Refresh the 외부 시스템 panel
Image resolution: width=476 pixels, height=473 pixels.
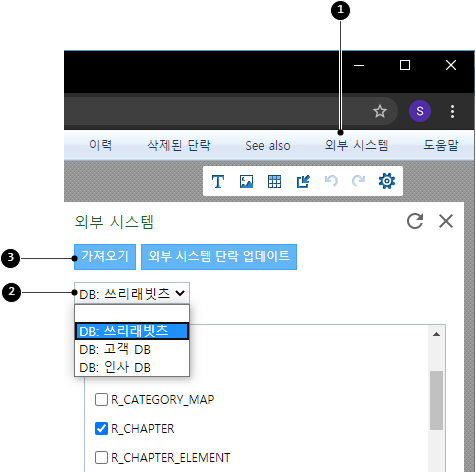pyautogui.click(x=415, y=221)
